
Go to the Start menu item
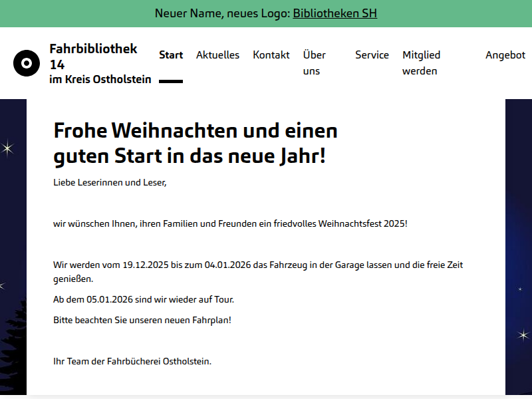[x=171, y=55]
